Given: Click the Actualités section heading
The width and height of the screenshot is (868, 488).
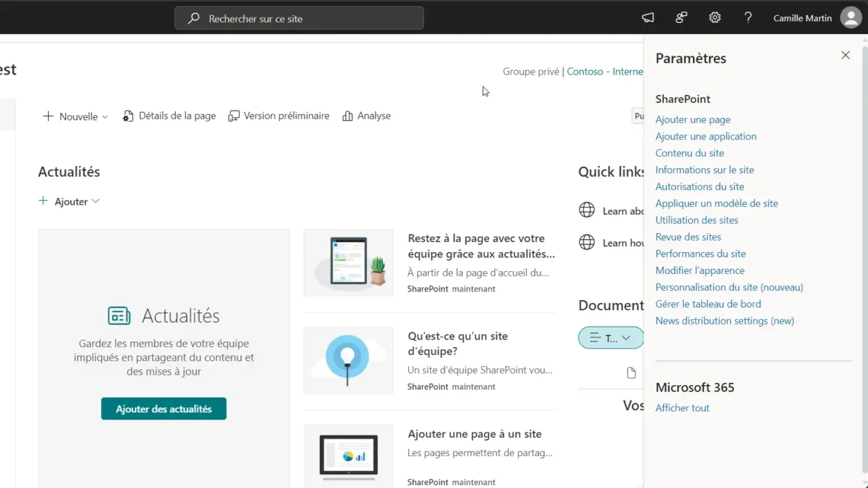Looking at the screenshot, I should coord(69,171).
